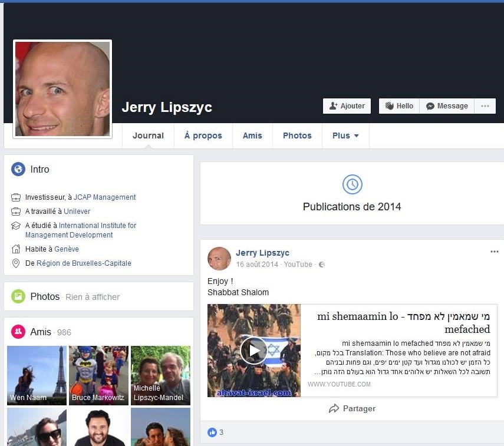The height and width of the screenshot is (446, 504).
Task: Open Bruce Markowitz friend thumbnail
Action: pos(98,375)
